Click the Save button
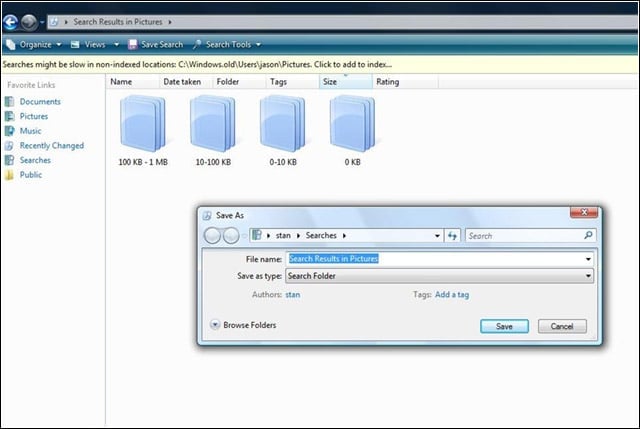640x429 pixels. 504,326
